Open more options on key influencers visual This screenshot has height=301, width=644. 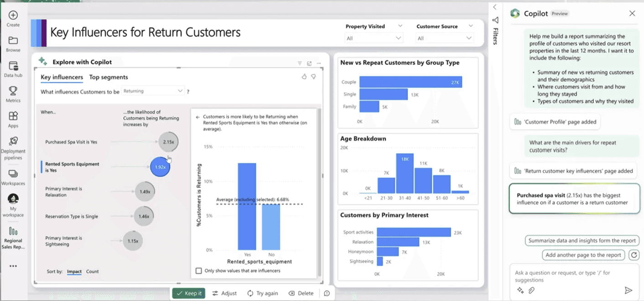click(318, 63)
